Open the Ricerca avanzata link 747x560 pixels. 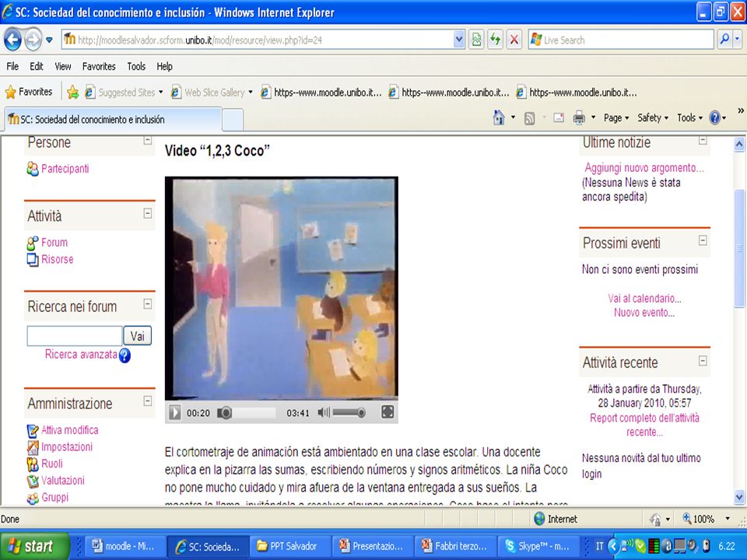81,355
